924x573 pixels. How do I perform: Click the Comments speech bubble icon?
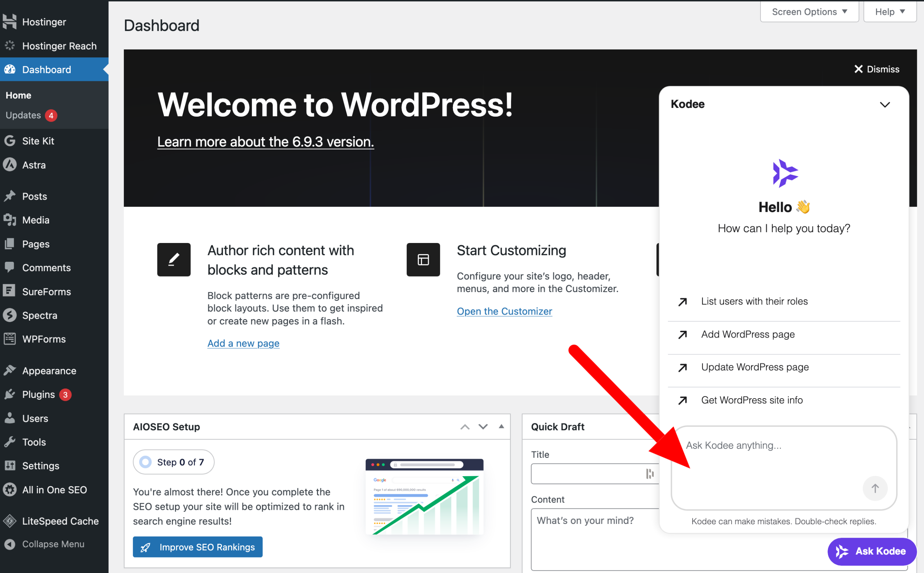[10, 268]
